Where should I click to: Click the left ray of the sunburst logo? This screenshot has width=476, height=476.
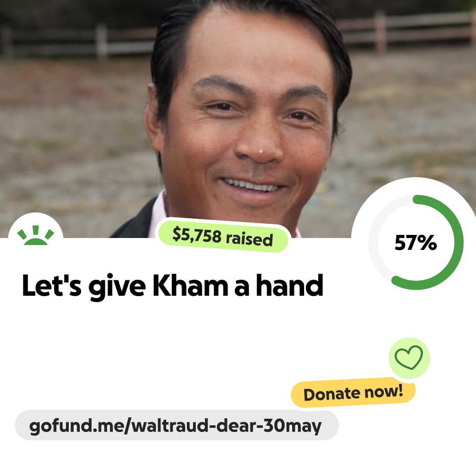pos(22,234)
